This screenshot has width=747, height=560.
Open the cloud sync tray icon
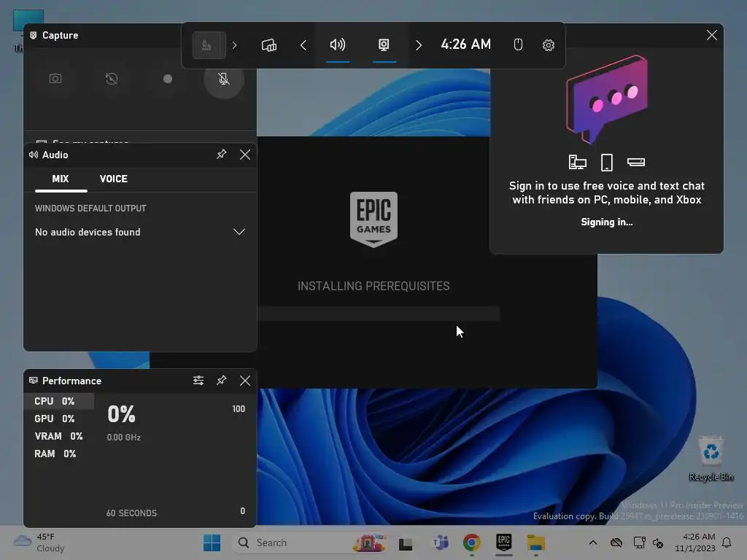coord(616,542)
